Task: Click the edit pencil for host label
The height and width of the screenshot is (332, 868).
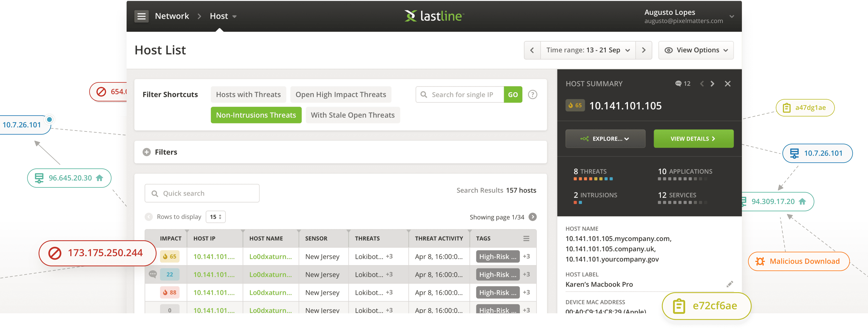Action: pos(730,284)
